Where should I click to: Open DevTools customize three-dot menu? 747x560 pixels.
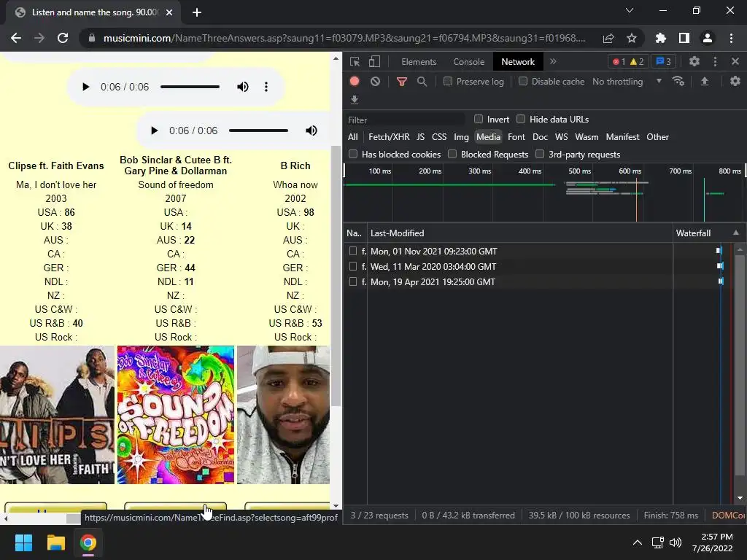pyautogui.click(x=715, y=61)
